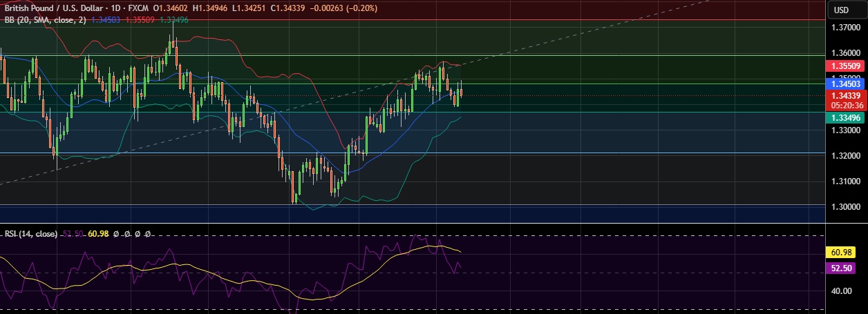Click the 05:20:36 bar countdown timer
Image resolution: width=868 pixels, height=314 pixels.
pyautogui.click(x=846, y=106)
